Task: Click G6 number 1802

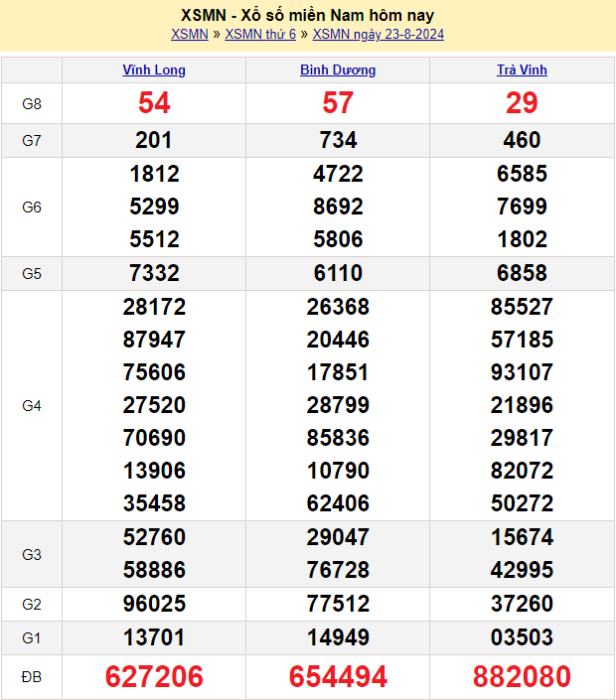Action: (x=522, y=239)
